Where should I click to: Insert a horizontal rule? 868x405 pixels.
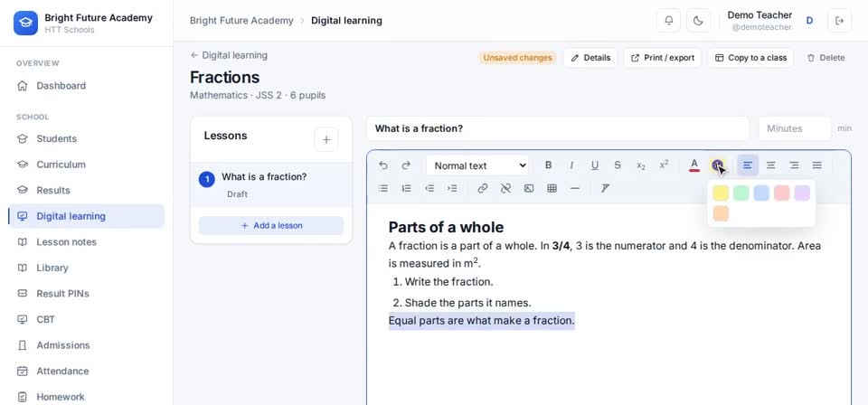pyautogui.click(x=575, y=188)
